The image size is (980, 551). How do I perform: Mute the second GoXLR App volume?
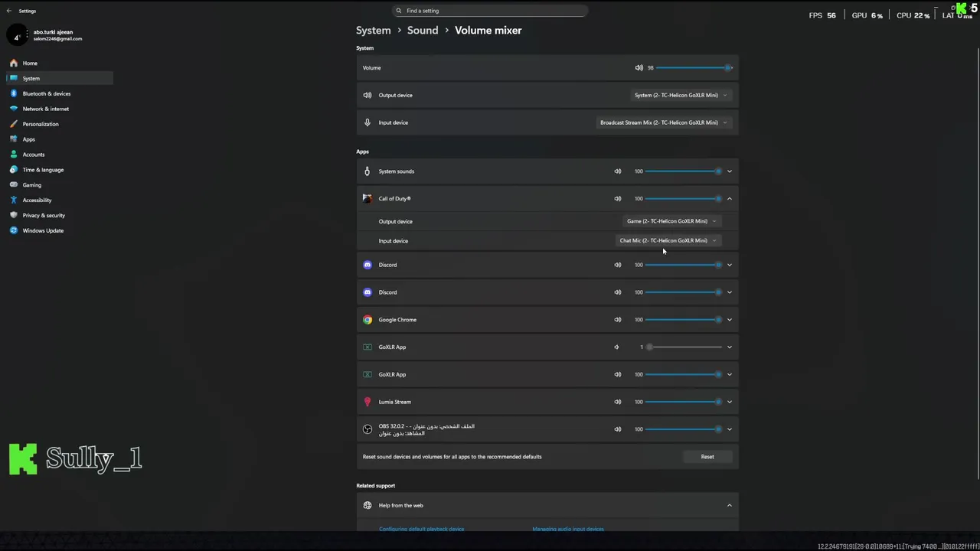click(x=618, y=375)
